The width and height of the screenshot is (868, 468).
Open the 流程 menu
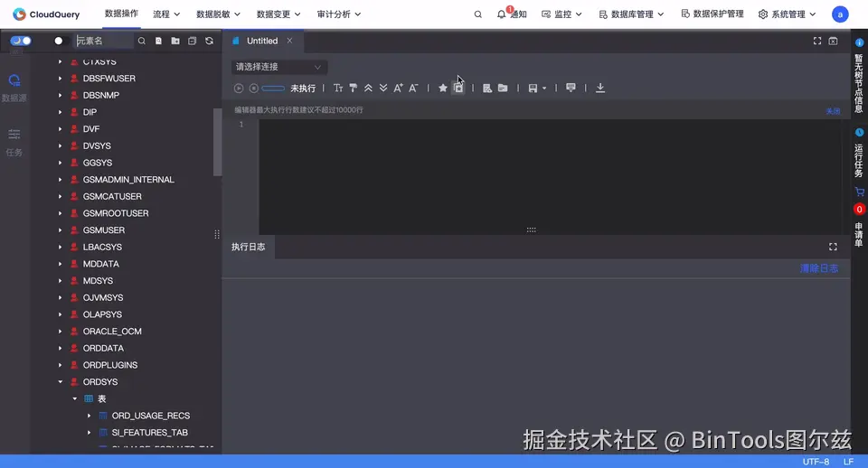coord(166,14)
